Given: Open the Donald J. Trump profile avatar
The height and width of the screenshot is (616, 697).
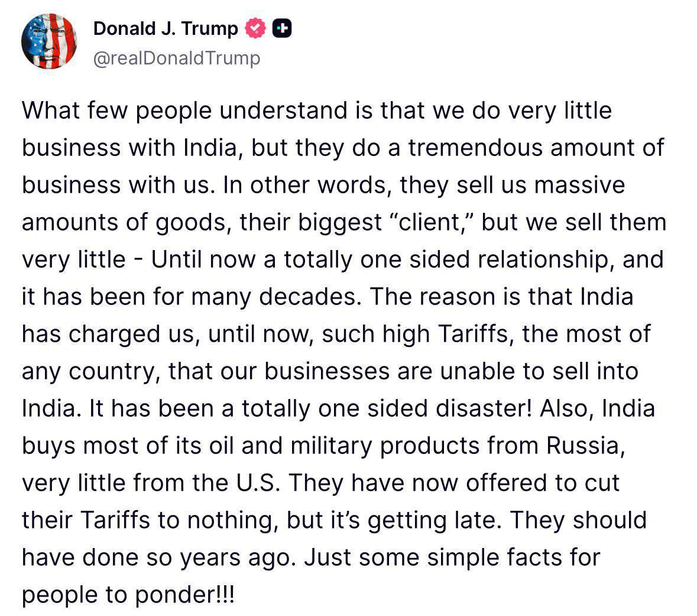Looking at the screenshot, I should point(49,41).
